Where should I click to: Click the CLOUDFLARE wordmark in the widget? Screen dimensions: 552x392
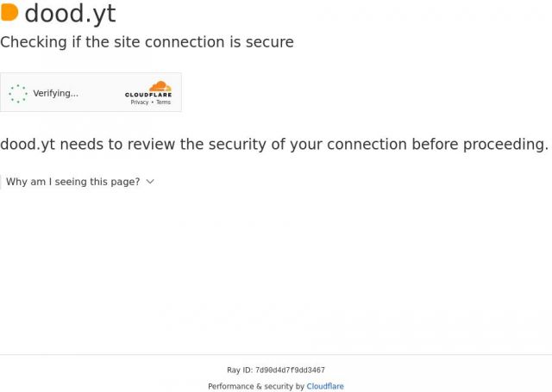coord(148,95)
